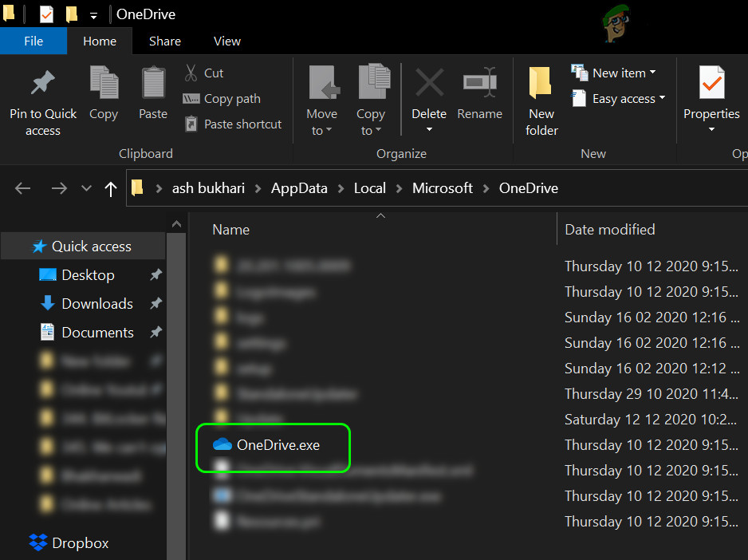The image size is (748, 560).
Task: Click the Saturday 12 12 2020 date cell
Action: click(651, 420)
